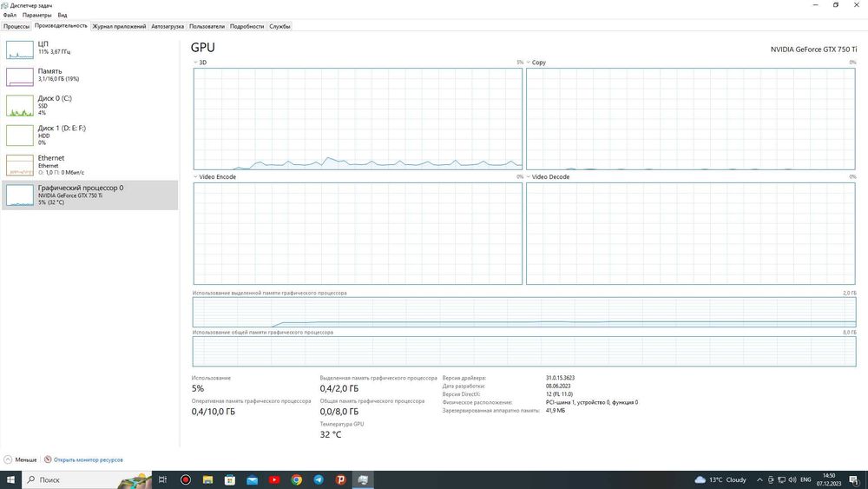Click the dedicated GPU memory usage graph
This screenshot has height=489, width=868.
click(x=524, y=312)
